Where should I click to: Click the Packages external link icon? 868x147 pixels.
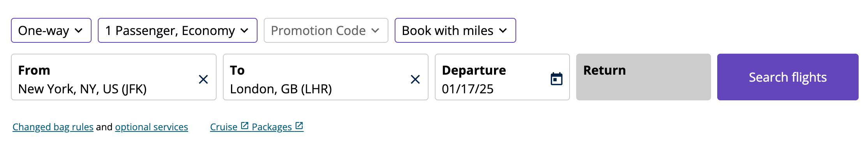click(x=299, y=126)
